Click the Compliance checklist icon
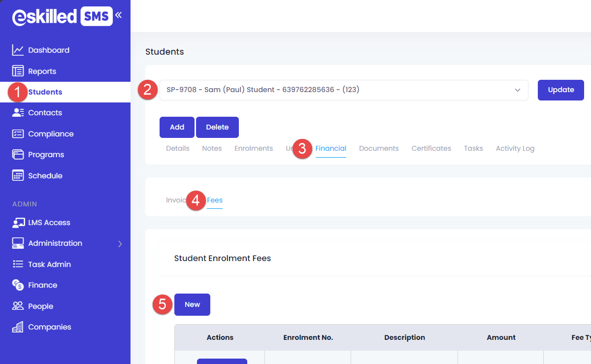 pos(18,134)
